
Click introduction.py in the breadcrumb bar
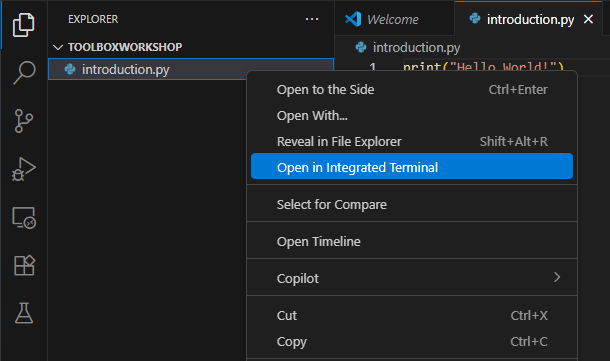tap(416, 47)
